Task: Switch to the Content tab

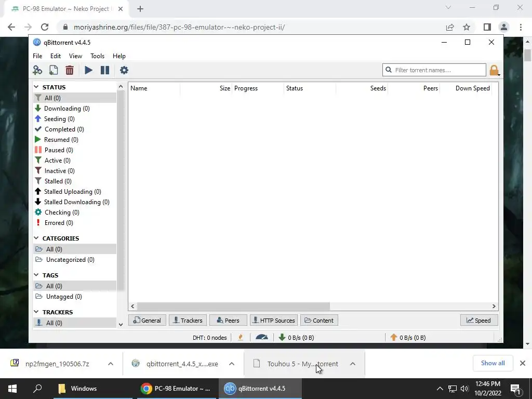Action: [319, 320]
